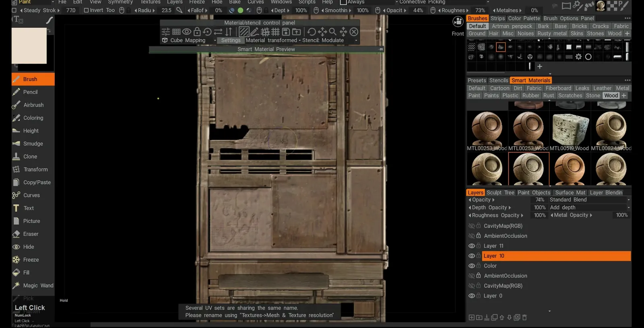Screen dimensions: 644x328
Task: Switch to the Sculpt Tree tab
Action: [x=500, y=193]
